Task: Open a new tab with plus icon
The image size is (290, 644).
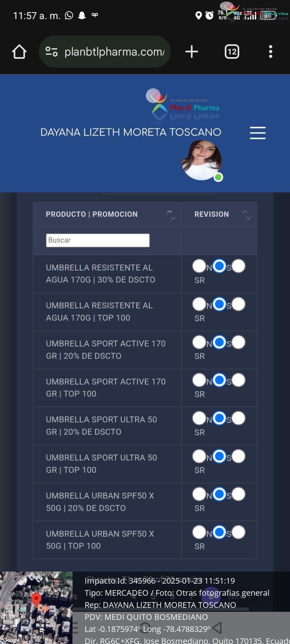Action: coord(192,52)
